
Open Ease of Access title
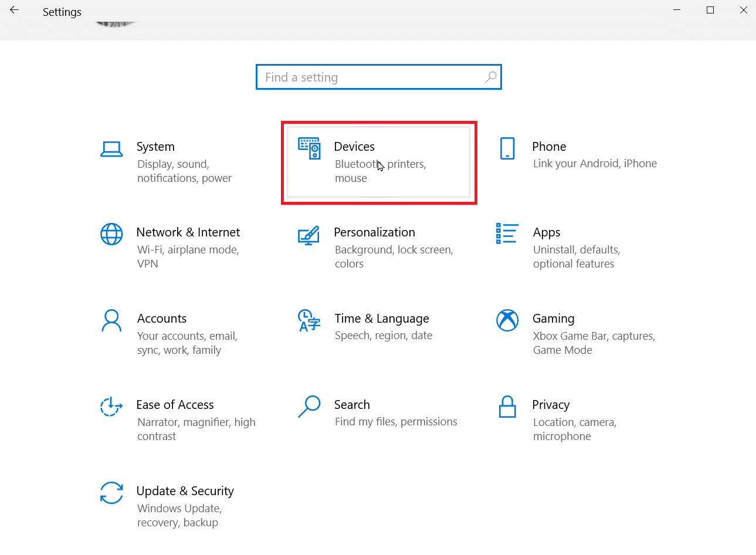tap(175, 405)
